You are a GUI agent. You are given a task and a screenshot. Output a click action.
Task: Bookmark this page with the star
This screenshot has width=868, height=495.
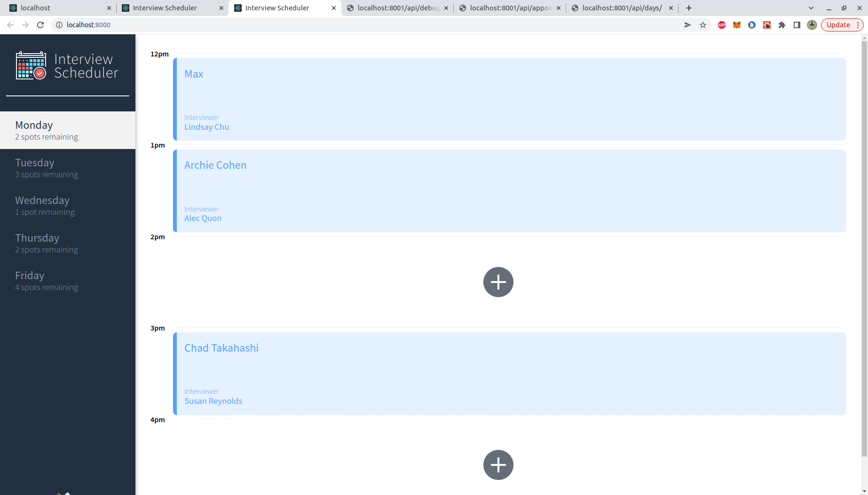[x=703, y=25]
